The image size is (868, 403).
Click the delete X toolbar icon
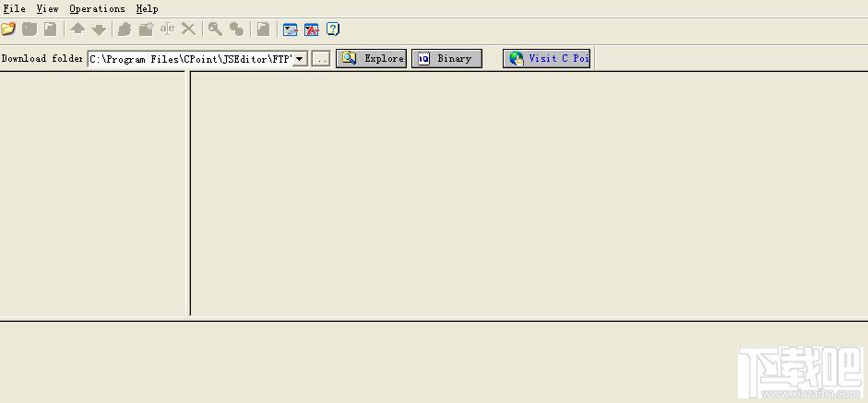189,29
